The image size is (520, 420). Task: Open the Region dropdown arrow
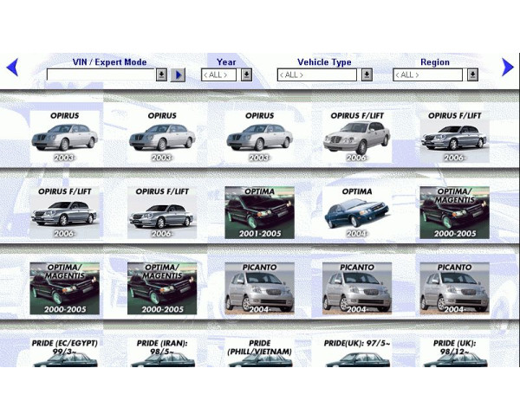tap(472, 75)
